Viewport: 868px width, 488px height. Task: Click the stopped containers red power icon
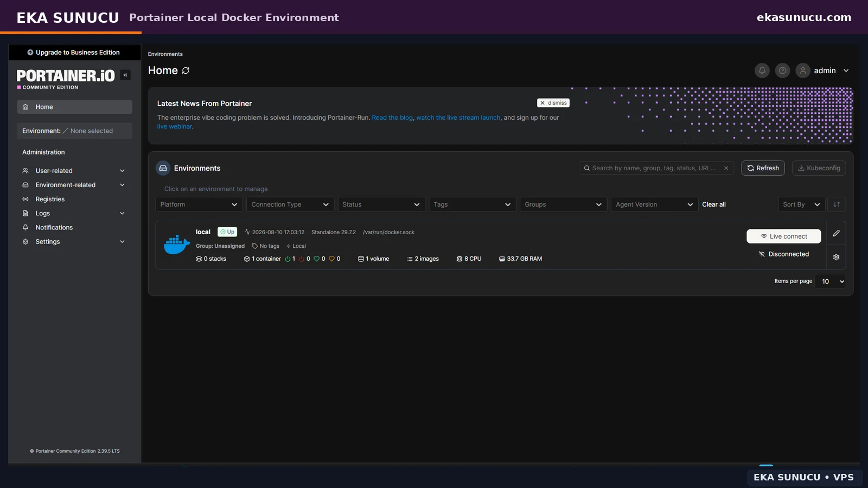click(x=302, y=259)
